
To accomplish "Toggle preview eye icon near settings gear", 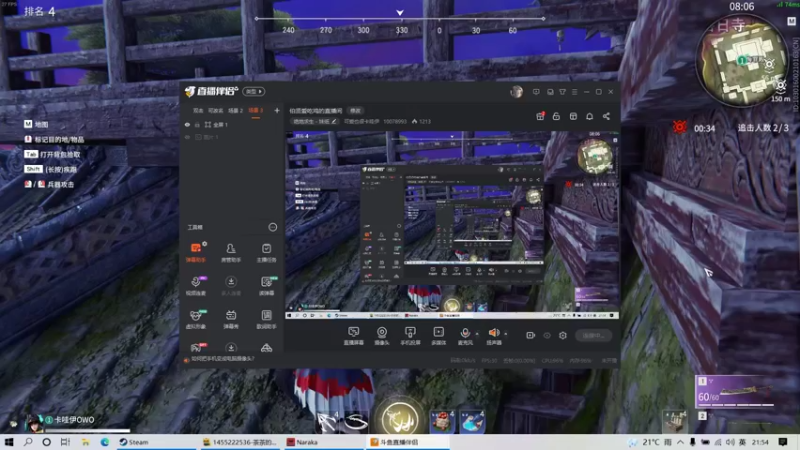I will pos(547,335).
